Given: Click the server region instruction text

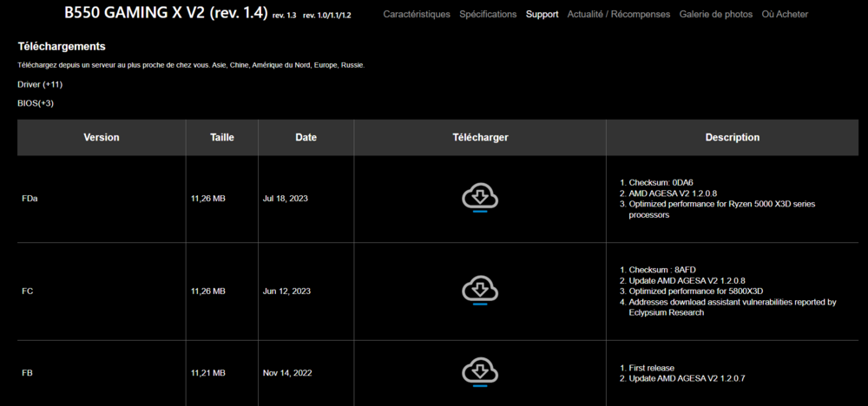Looking at the screenshot, I should click(191, 65).
